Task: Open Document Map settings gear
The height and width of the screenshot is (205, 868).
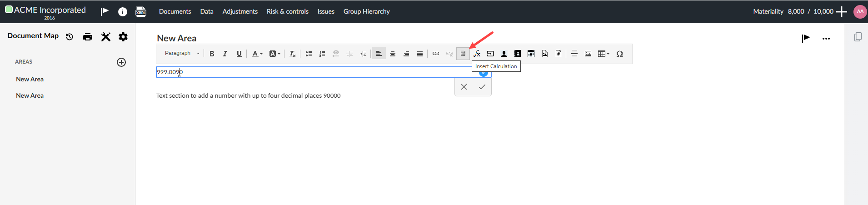Action: click(x=123, y=37)
